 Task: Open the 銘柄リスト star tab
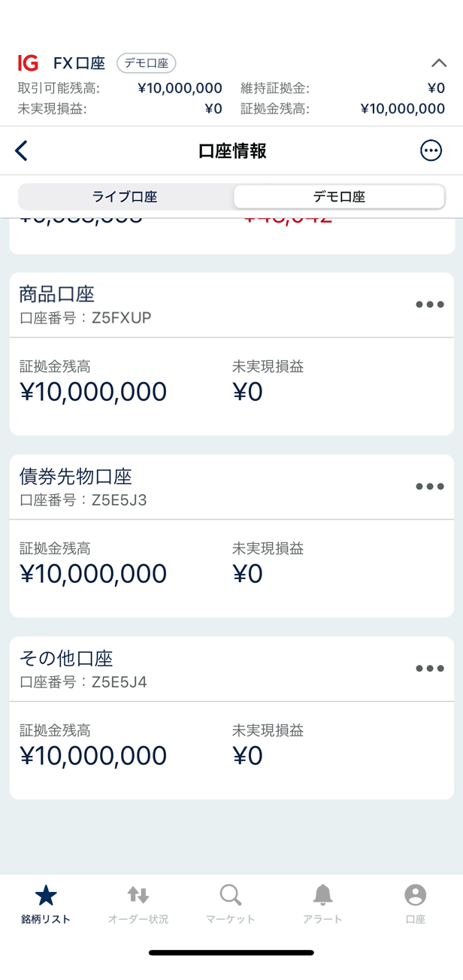(46, 903)
